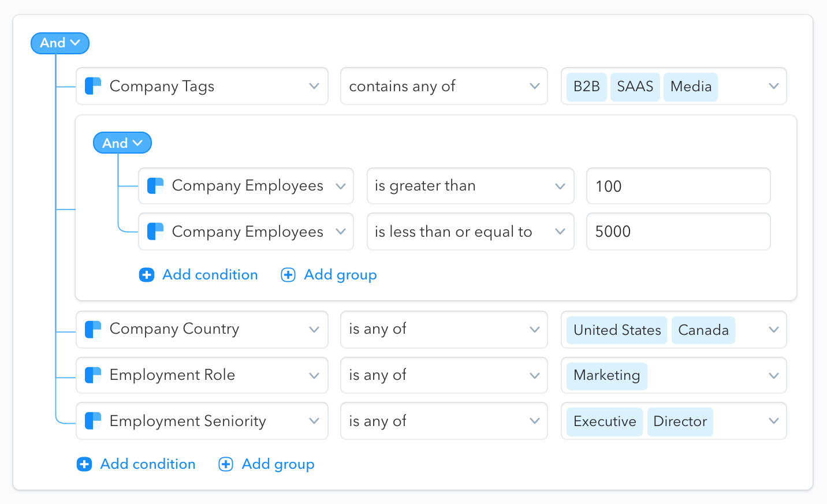Change the 'is less than or equal to' operator
The width and height of the screenshot is (827, 504).
pos(471,232)
